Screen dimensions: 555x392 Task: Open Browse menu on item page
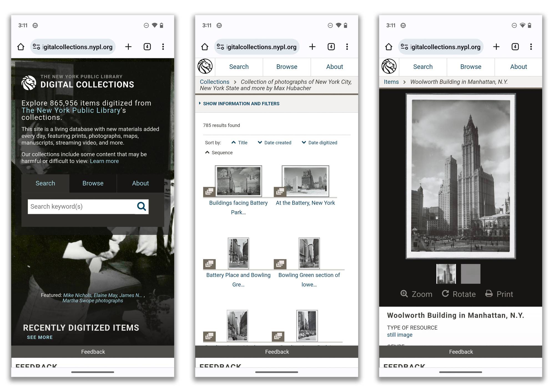pyautogui.click(x=471, y=67)
